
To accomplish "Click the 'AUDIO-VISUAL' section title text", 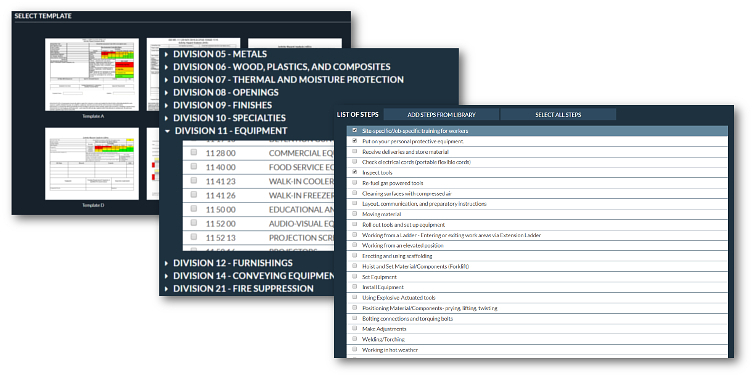I will click(x=295, y=224).
